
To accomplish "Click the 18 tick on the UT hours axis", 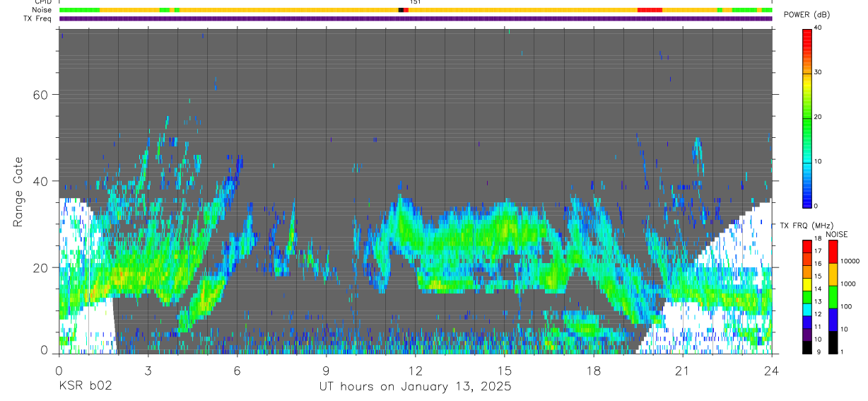I will (x=594, y=370).
